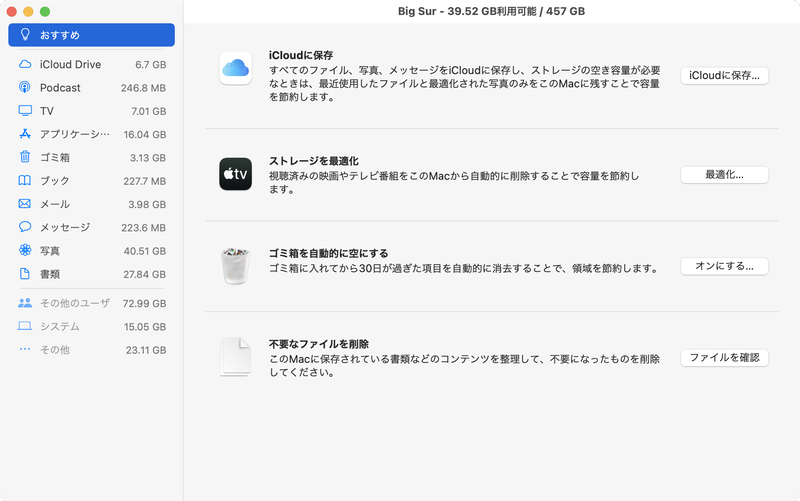Click the ゴミ箱 trash icon in sidebar
The height and width of the screenshot is (501, 800).
pos(25,157)
